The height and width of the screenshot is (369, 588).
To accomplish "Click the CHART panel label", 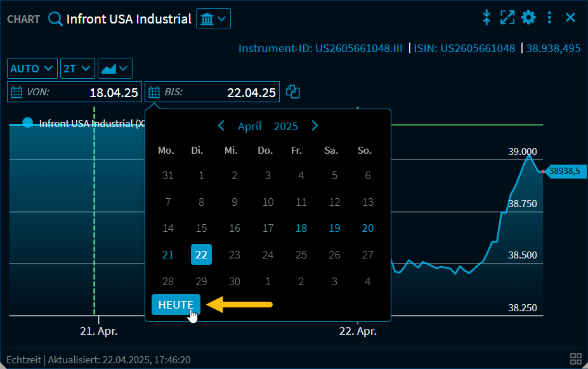I will pyautogui.click(x=23, y=19).
